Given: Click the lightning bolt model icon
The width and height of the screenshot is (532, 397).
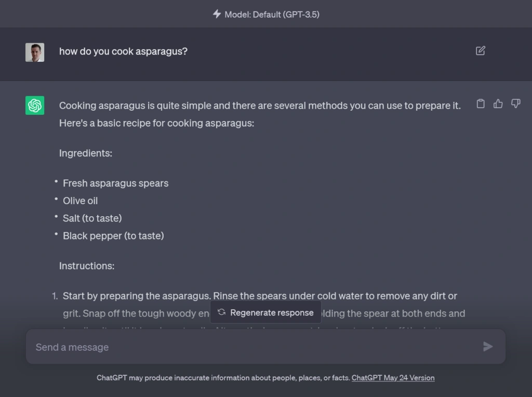Looking at the screenshot, I should coord(217,14).
